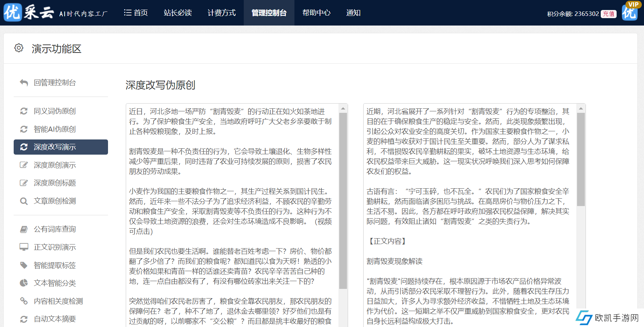Select 深度改写演示 sidebar item

click(61, 147)
